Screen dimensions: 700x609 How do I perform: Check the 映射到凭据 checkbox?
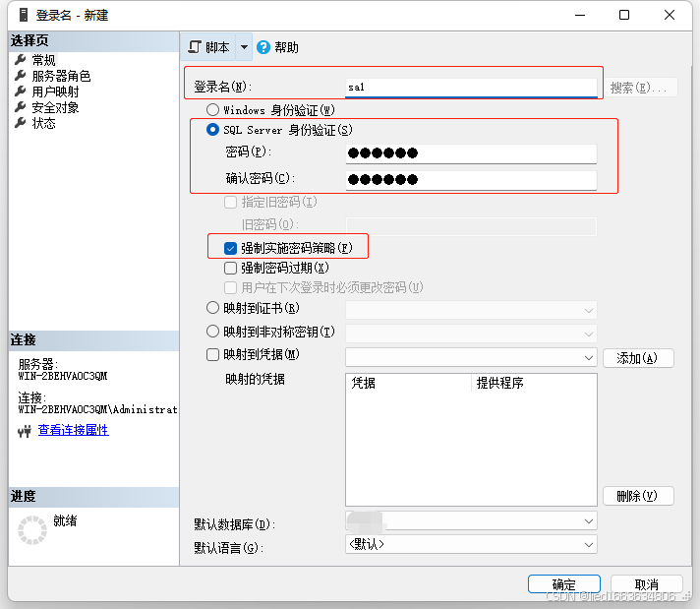point(212,355)
